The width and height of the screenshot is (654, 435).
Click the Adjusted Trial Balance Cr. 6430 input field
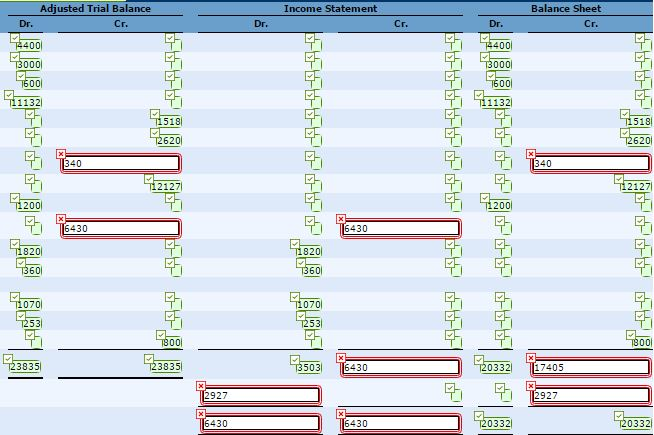(121, 228)
